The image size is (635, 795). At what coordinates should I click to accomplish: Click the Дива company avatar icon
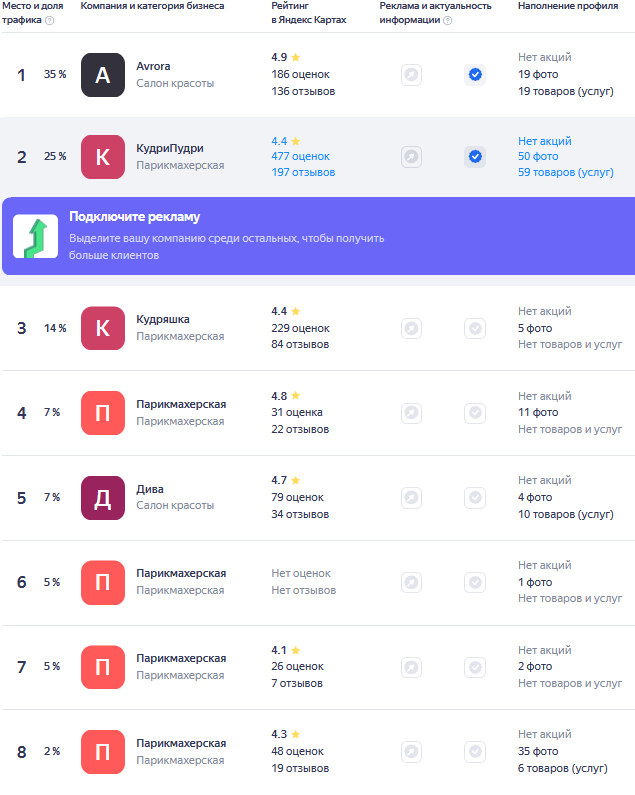pyautogui.click(x=103, y=498)
